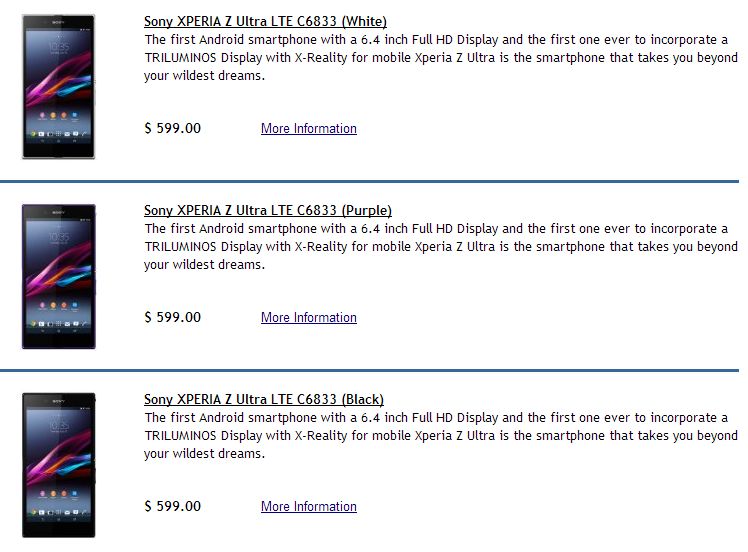The height and width of the screenshot is (552, 748).
Task: Click the app icon row on the purple phone's screen
Action: [x=58, y=303]
